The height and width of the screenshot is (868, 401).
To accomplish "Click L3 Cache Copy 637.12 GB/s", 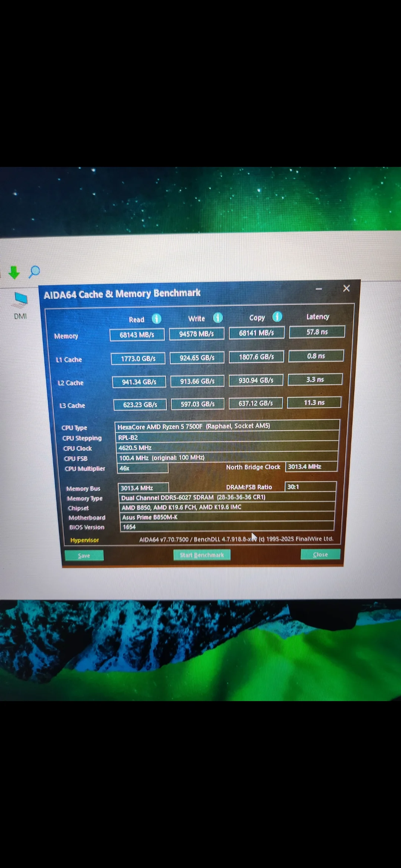I will [x=255, y=403].
